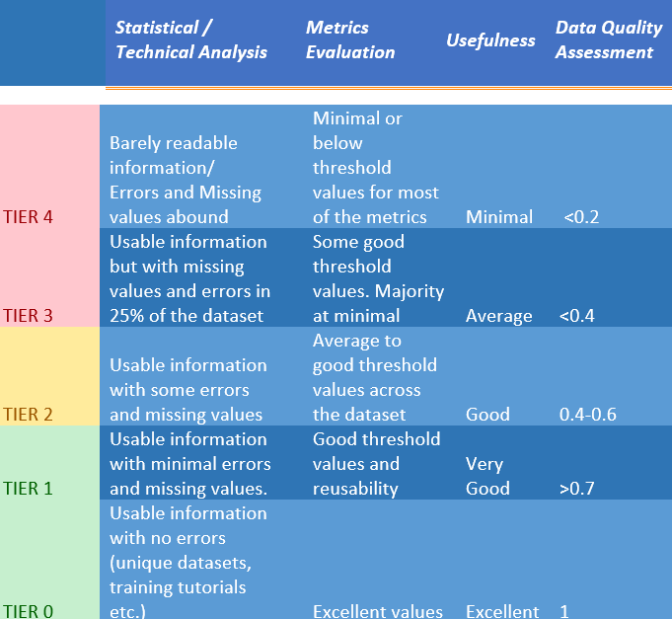
Task: Click the TIER 2 row label
Action: (28, 415)
